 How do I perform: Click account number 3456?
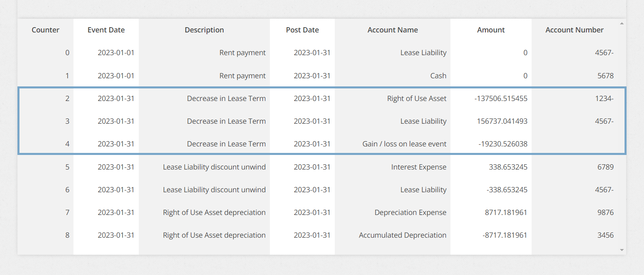point(605,235)
